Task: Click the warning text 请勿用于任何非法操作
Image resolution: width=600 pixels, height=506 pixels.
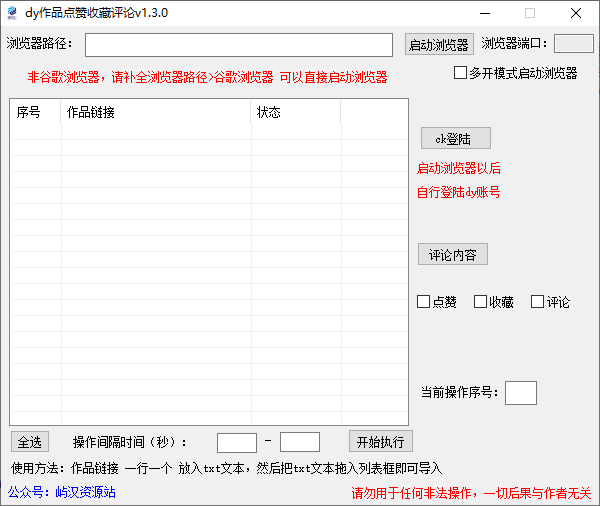Action: (411, 493)
